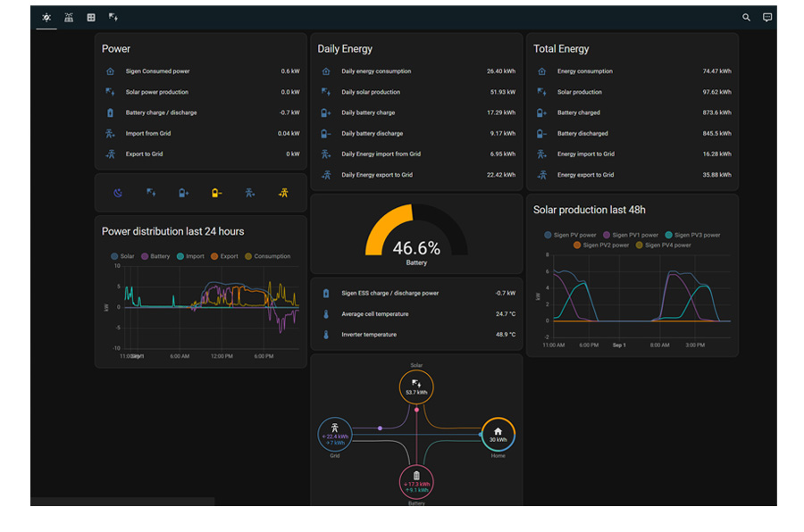
Task: Toggle Solar series in power distribution legend
Action: [x=122, y=256]
